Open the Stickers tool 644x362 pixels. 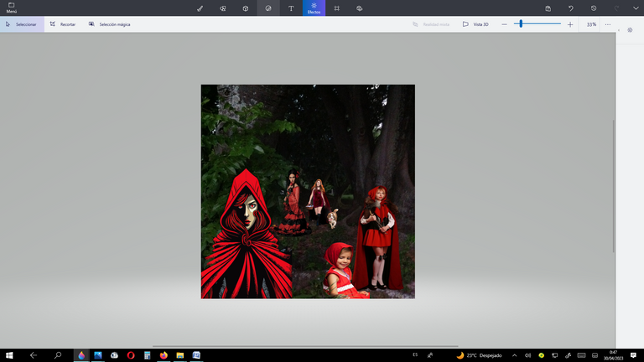coord(268,8)
